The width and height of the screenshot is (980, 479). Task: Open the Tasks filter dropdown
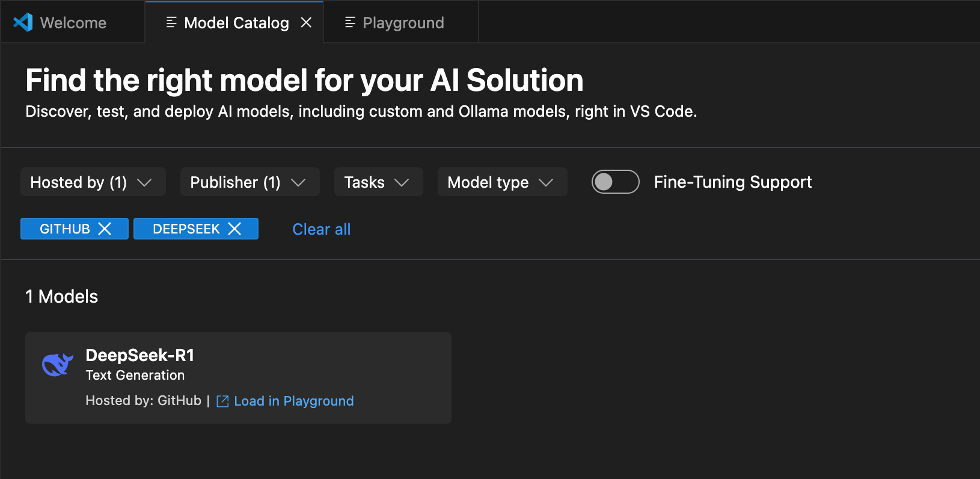379,182
